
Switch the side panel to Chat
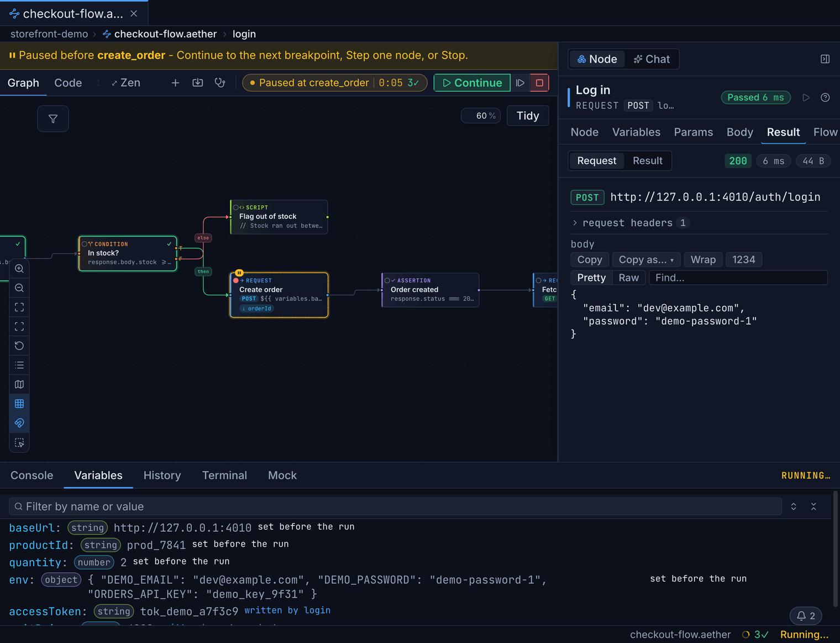652,59
